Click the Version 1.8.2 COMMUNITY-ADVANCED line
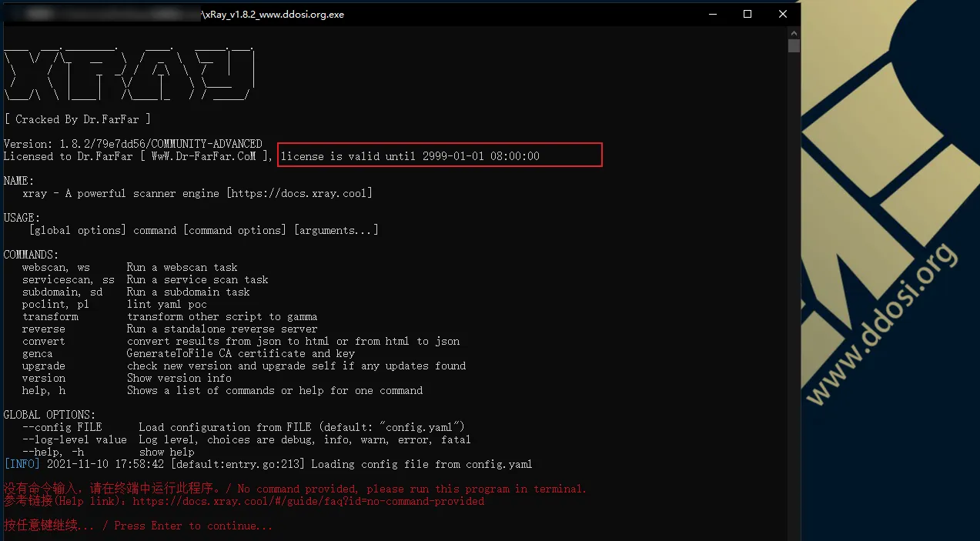This screenshot has width=980, height=541. pos(133,144)
